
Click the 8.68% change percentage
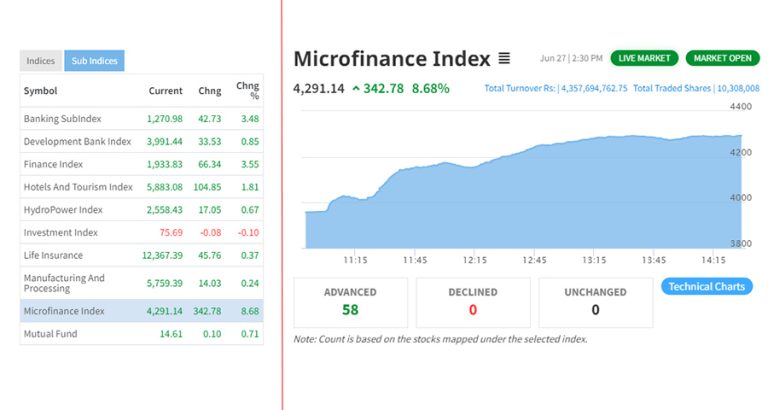(x=431, y=89)
